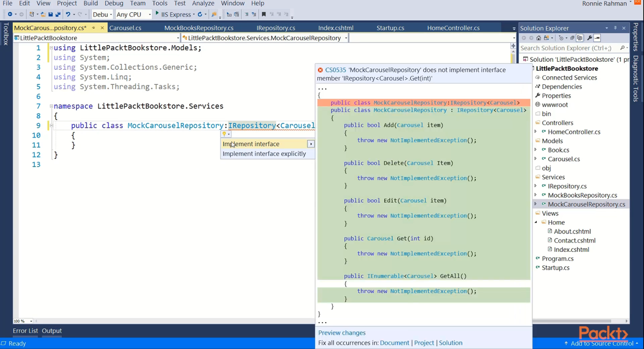The height and width of the screenshot is (349, 644).
Task: Click the lightbulb quick actions icon
Action: (224, 134)
